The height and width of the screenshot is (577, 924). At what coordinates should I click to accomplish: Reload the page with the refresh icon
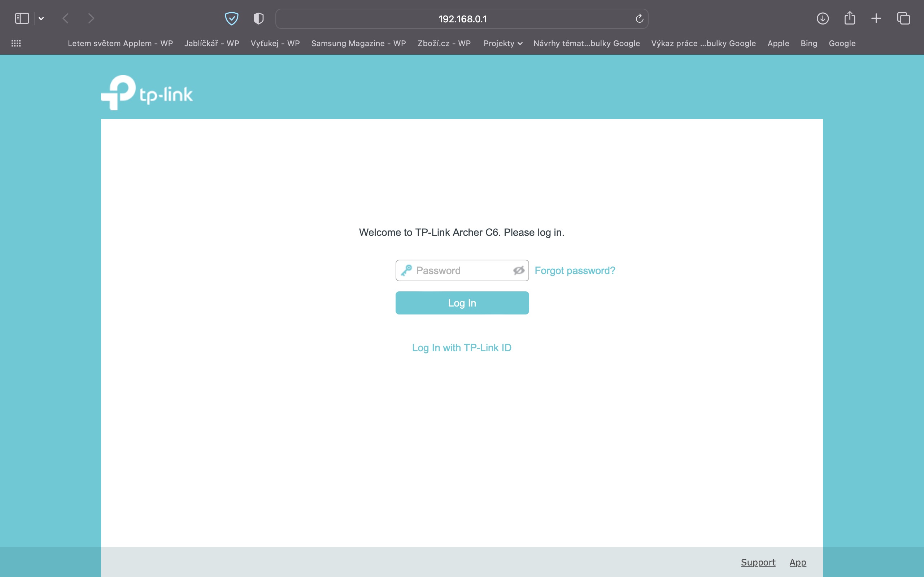639,18
